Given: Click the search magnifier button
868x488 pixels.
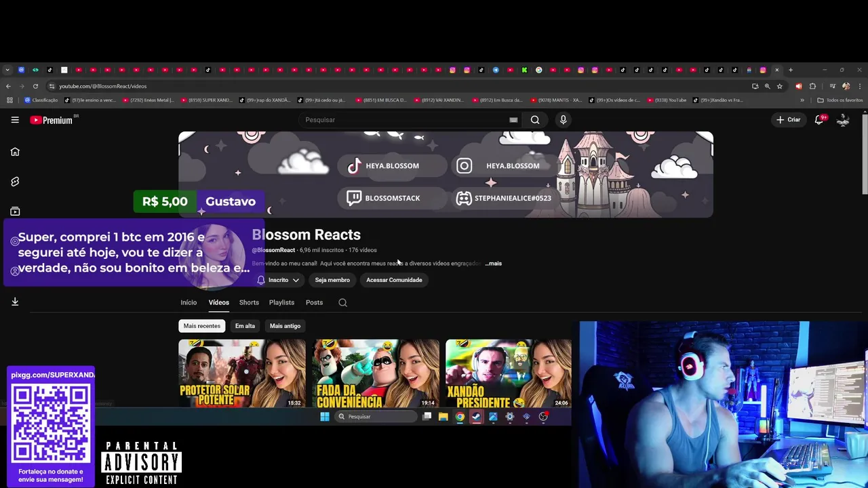Looking at the screenshot, I should pyautogui.click(x=535, y=120).
